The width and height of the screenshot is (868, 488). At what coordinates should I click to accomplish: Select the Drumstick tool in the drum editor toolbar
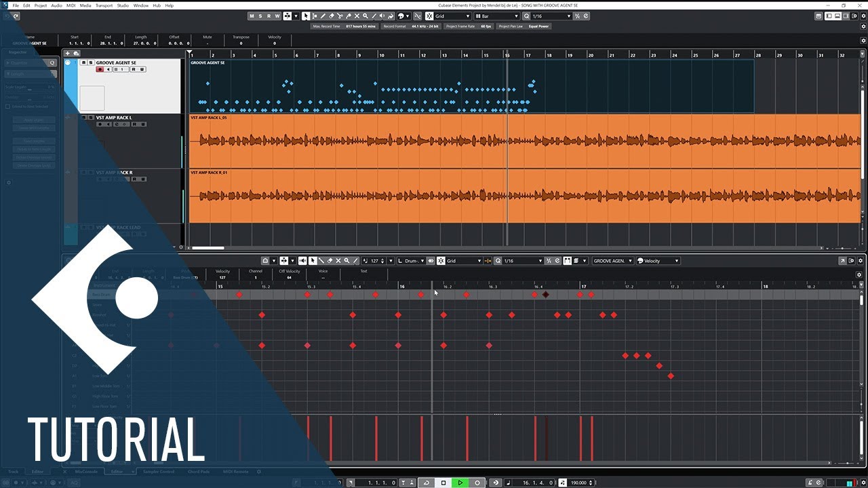pyautogui.click(x=321, y=261)
